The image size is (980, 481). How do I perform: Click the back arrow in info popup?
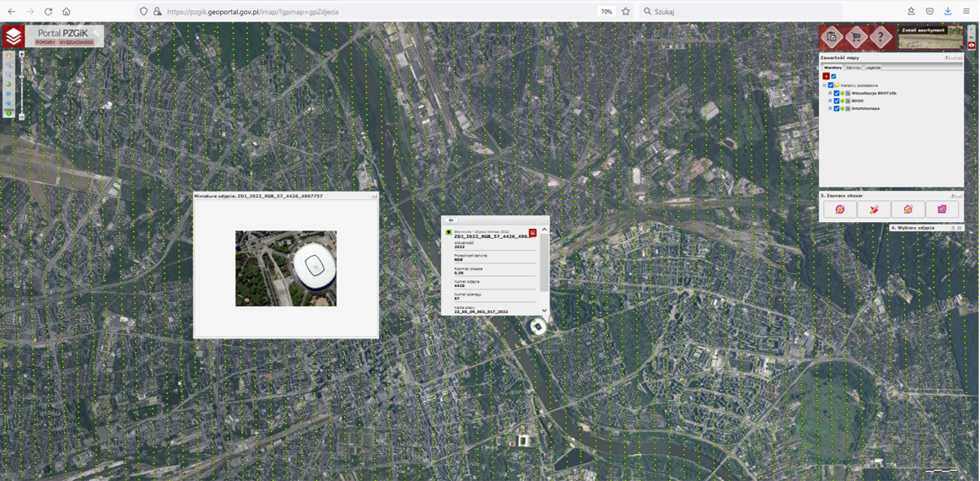coord(451,220)
